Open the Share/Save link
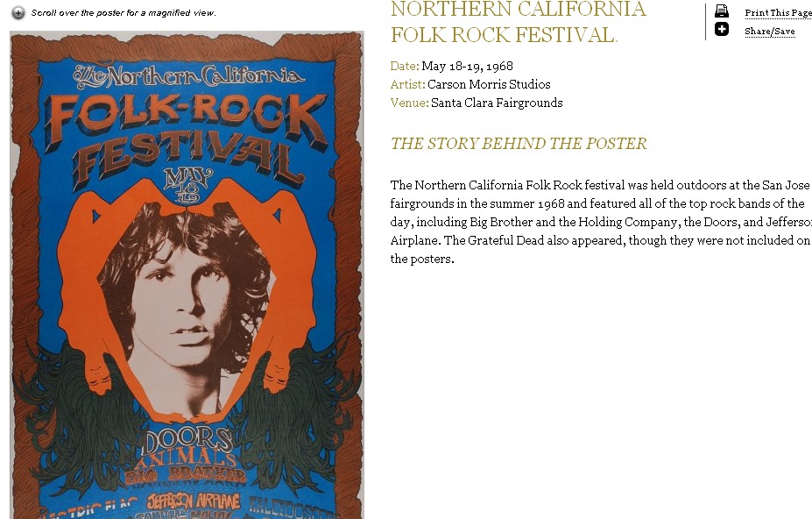 click(x=770, y=31)
